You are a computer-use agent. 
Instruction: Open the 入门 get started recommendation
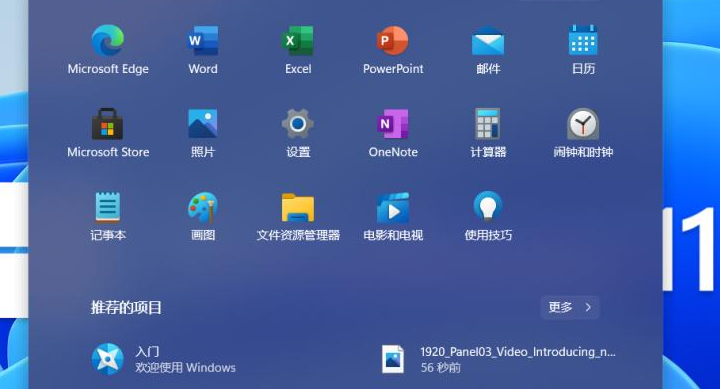(163, 359)
